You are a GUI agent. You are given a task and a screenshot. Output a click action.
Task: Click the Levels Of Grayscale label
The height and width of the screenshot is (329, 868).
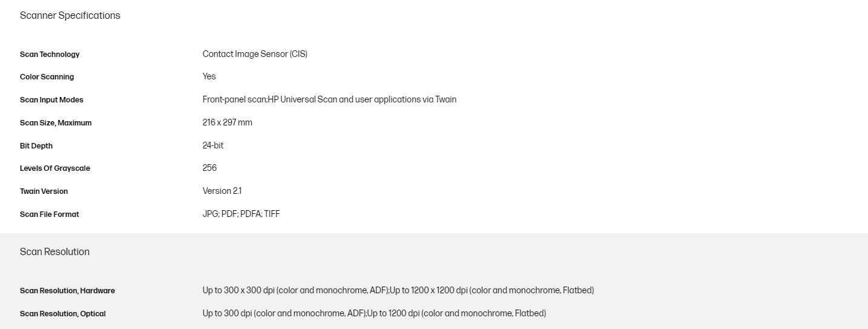(54, 168)
